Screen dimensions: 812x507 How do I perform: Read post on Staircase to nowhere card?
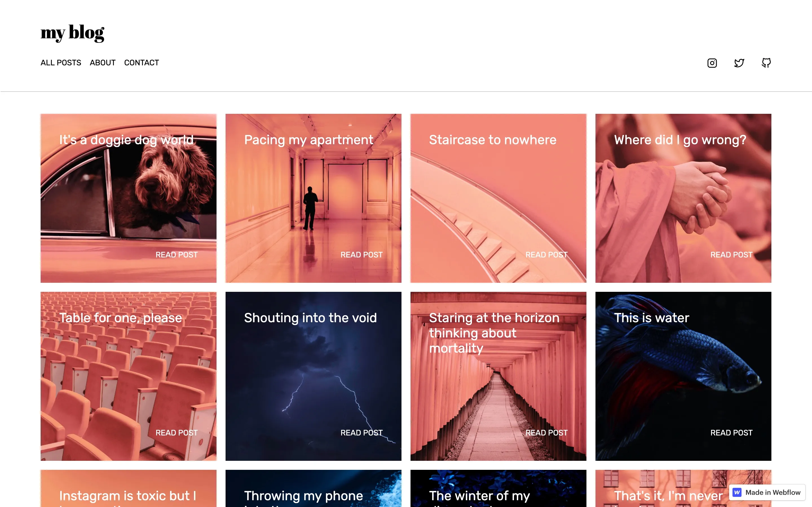coord(546,255)
